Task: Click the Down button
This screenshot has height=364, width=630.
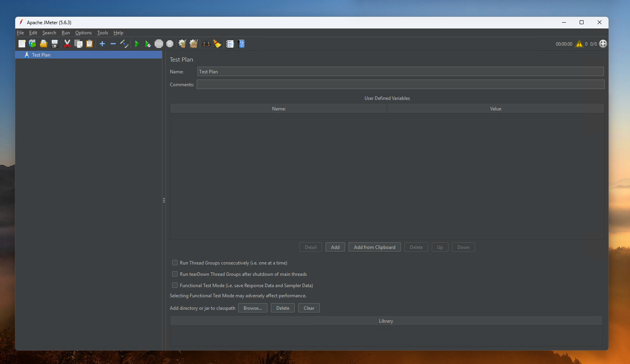Action: point(463,247)
